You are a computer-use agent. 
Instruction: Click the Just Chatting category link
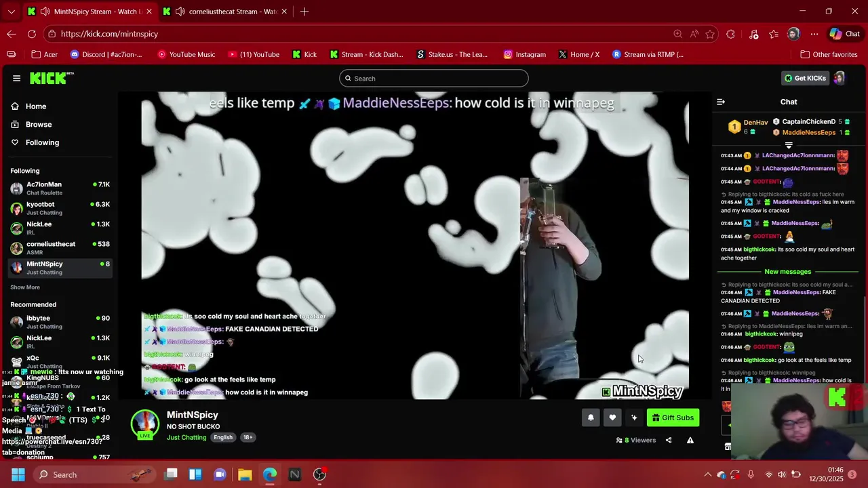186,437
